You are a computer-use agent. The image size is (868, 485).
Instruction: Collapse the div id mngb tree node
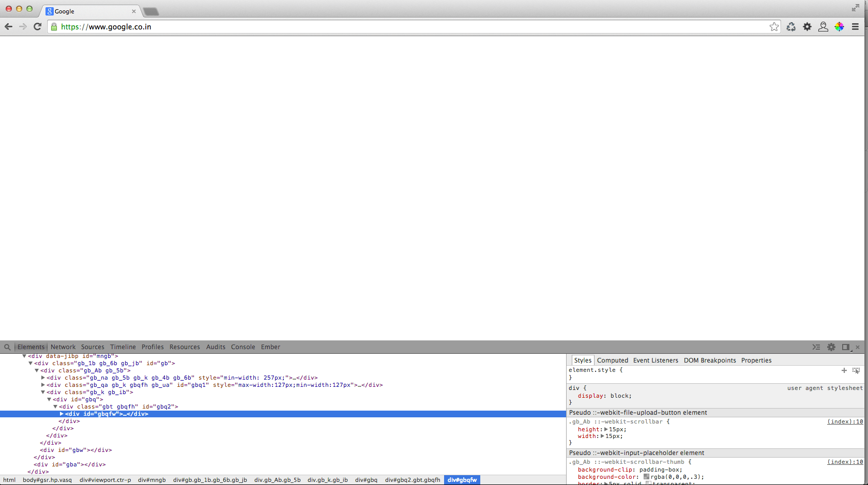click(24, 356)
